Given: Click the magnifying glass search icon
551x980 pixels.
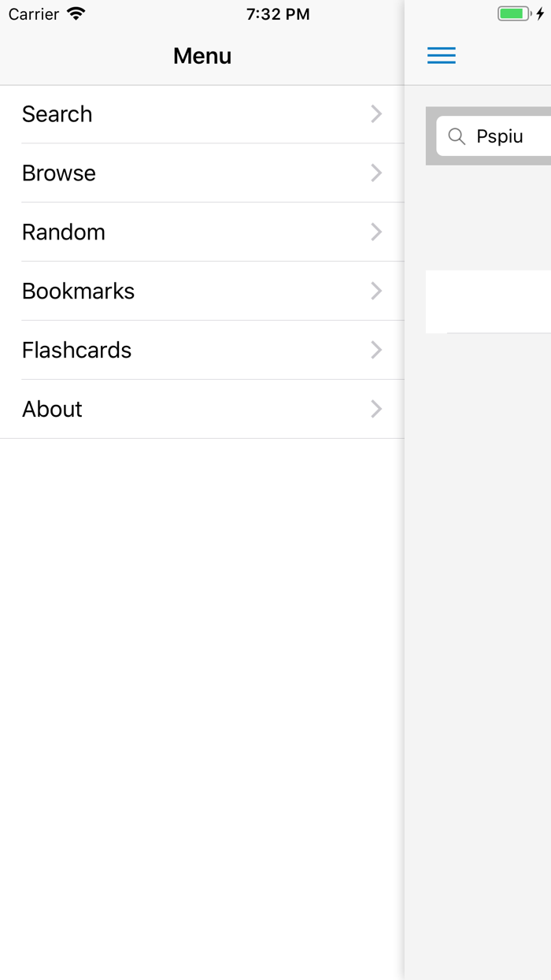Looking at the screenshot, I should (x=457, y=136).
